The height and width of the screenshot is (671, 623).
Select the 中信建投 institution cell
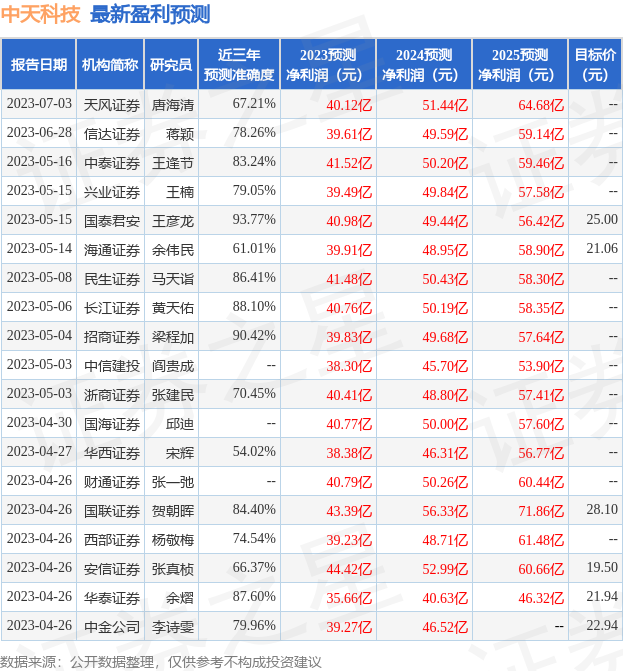pyautogui.click(x=112, y=366)
